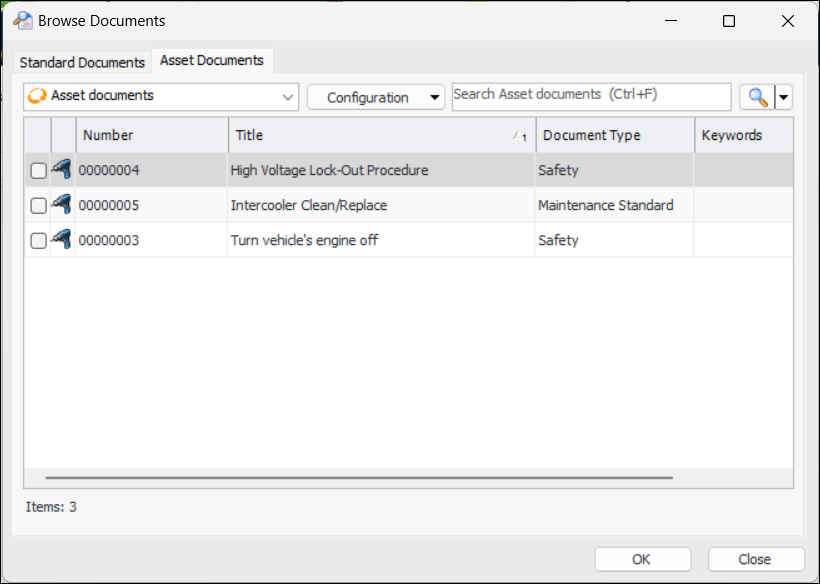Click the horizontal scrollbar under the list
Image resolution: width=820 pixels, height=584 pixels.
[x=358, y=479]
